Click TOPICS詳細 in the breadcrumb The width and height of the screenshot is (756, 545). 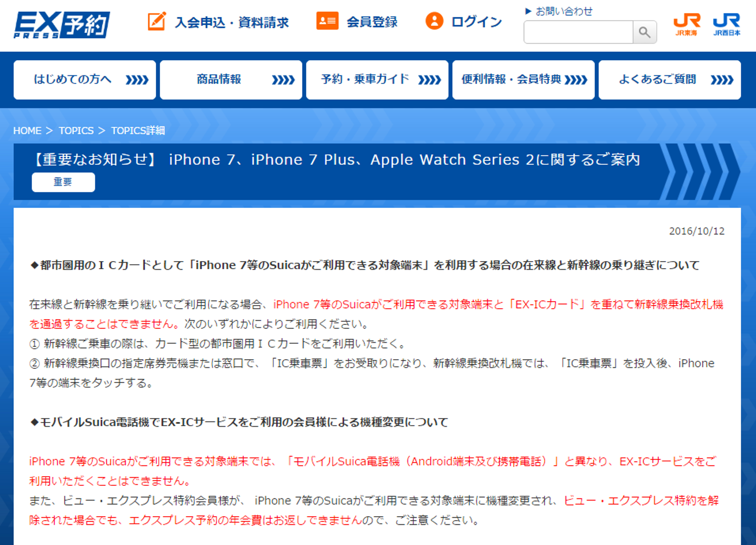[138, 131]
